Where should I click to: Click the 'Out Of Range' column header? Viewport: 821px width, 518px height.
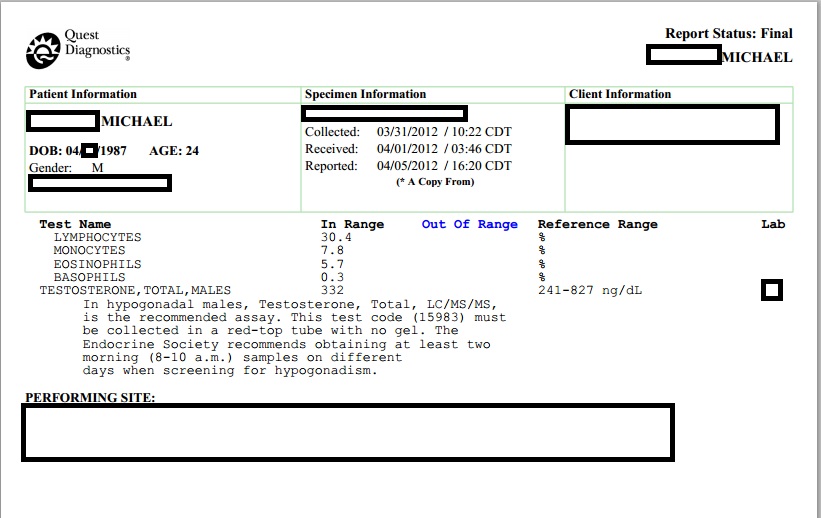469,224
